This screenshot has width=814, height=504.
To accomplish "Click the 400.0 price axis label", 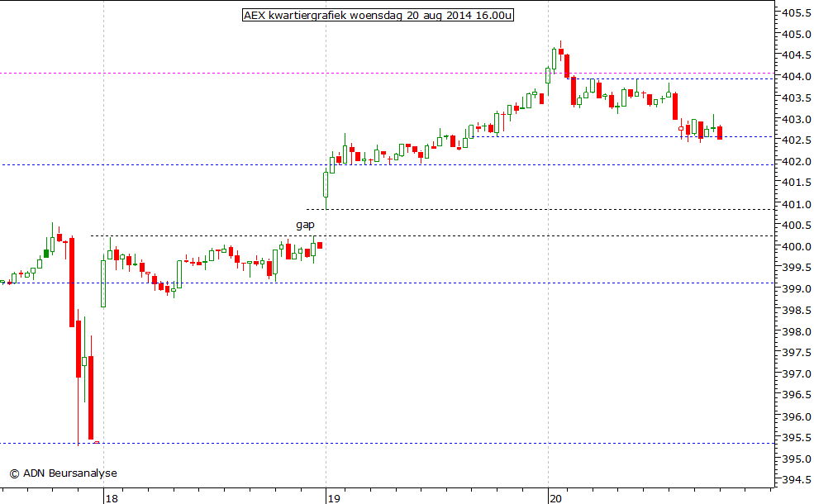I will click(796, 246).
